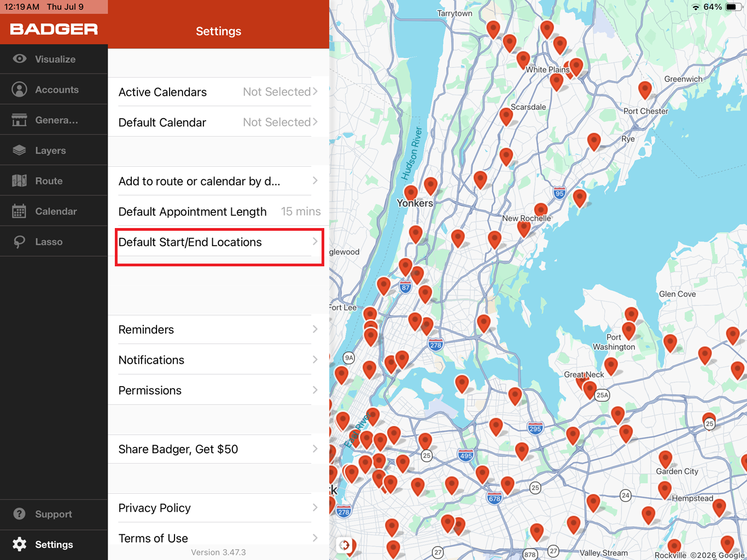This screenshot has height=560, width=747.
Task: Tap the I-495 highway shield
Action: tap(466, 456)
